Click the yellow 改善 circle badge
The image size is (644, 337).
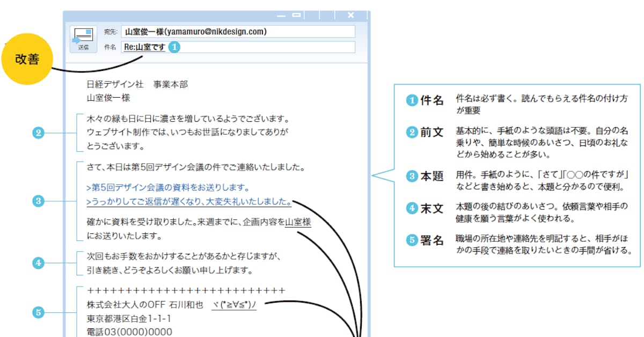(27, 60)
